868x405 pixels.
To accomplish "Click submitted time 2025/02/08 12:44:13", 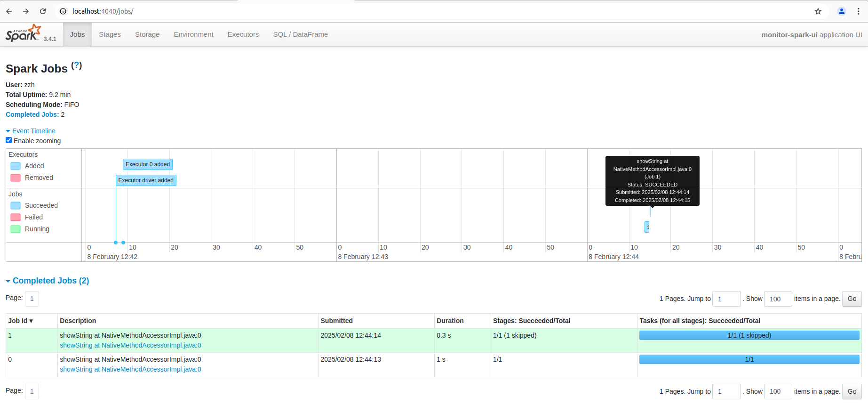I will pos(351,359).
